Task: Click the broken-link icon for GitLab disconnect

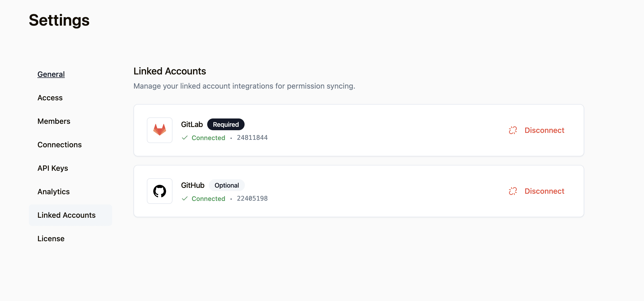Action: point(513,130)
